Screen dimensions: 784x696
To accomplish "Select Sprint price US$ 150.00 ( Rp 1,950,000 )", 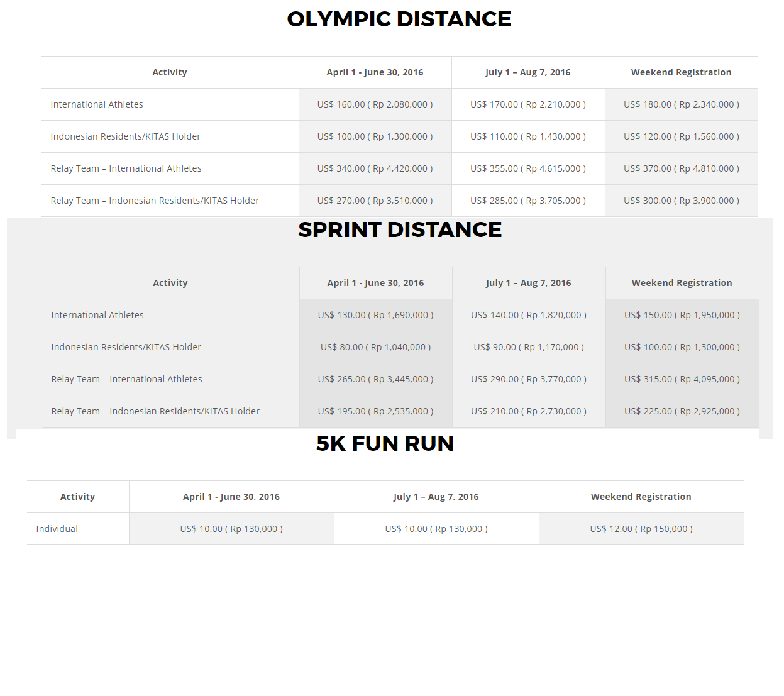I will coord(682,315).
